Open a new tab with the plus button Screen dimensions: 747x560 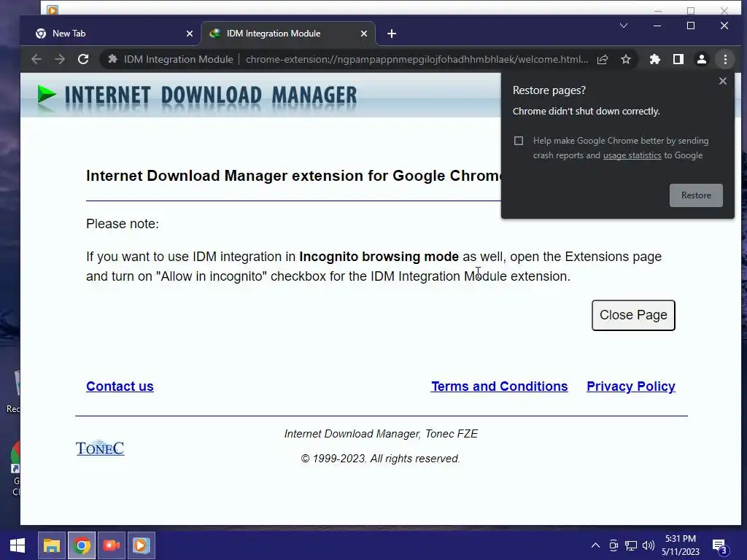(x=392, y=34)
